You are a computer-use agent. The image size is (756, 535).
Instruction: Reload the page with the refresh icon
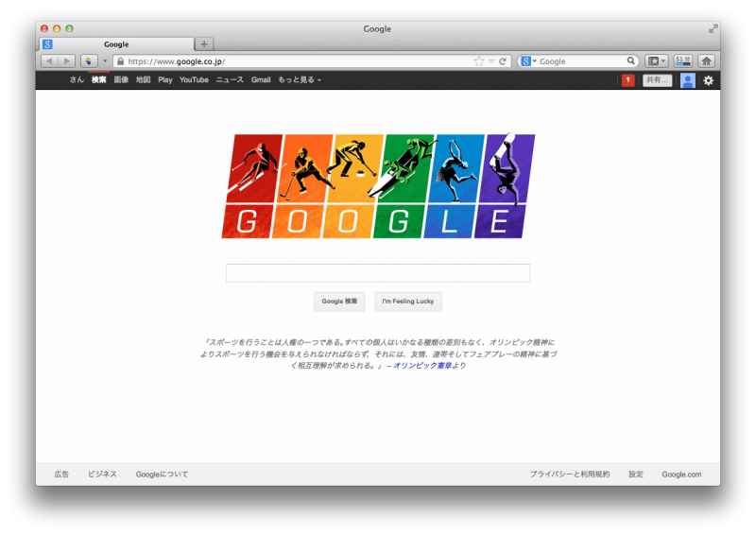503,61
